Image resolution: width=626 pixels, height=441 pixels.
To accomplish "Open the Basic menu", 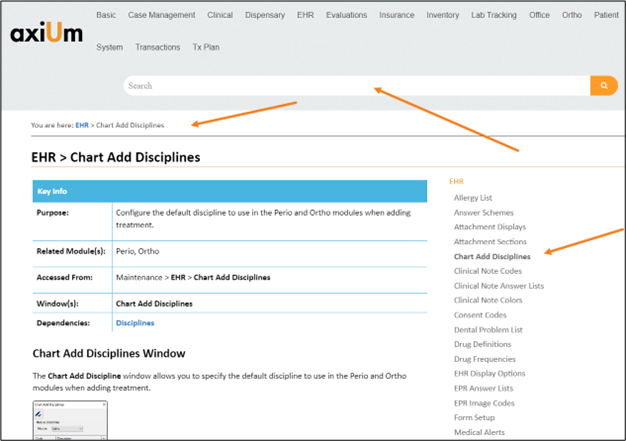I will (106, 15).
